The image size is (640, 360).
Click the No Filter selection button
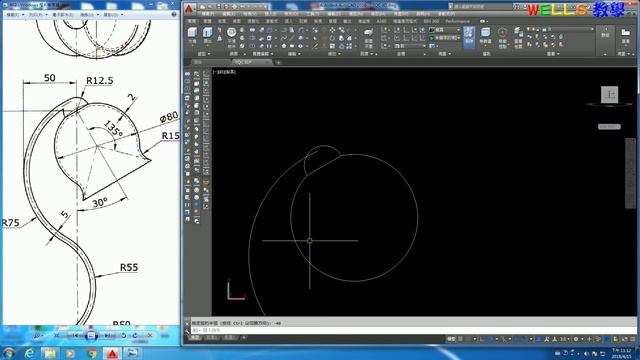[485, 36]
